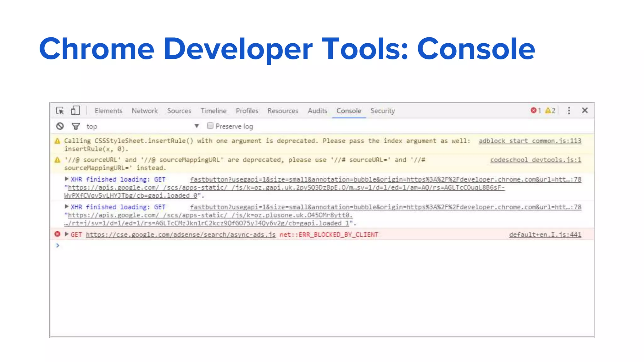
Task: Click the net::ERR_BLOCKED_BY_CLIENT error text
Action: click(x=329, y=235)
